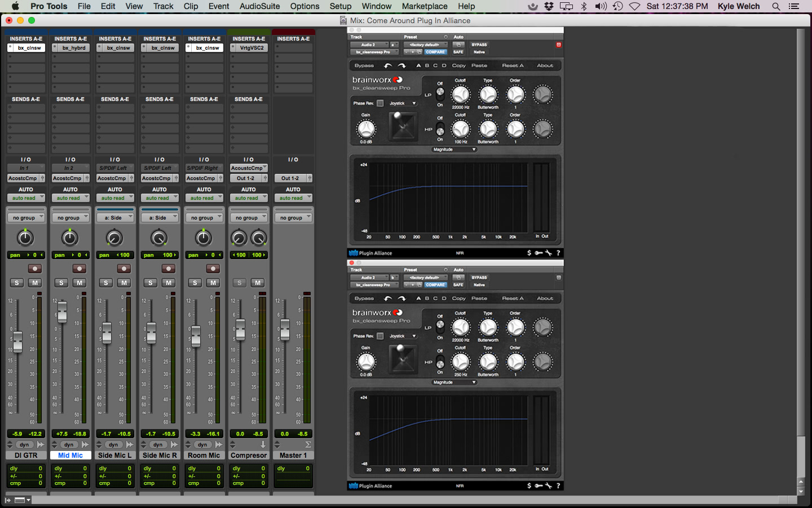Solo the Side Mic L track

coord(106,283)
